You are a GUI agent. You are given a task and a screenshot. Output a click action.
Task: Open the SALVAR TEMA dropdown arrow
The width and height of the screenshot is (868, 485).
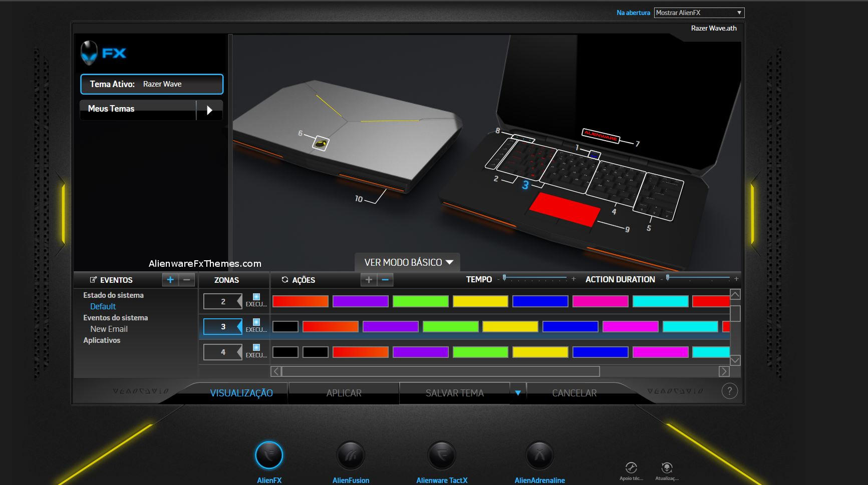518,393
